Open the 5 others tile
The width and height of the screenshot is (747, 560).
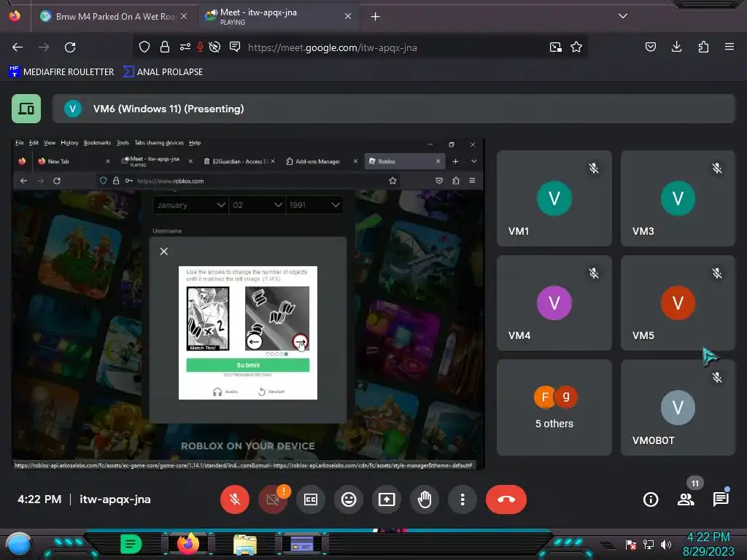click(554, 408)
